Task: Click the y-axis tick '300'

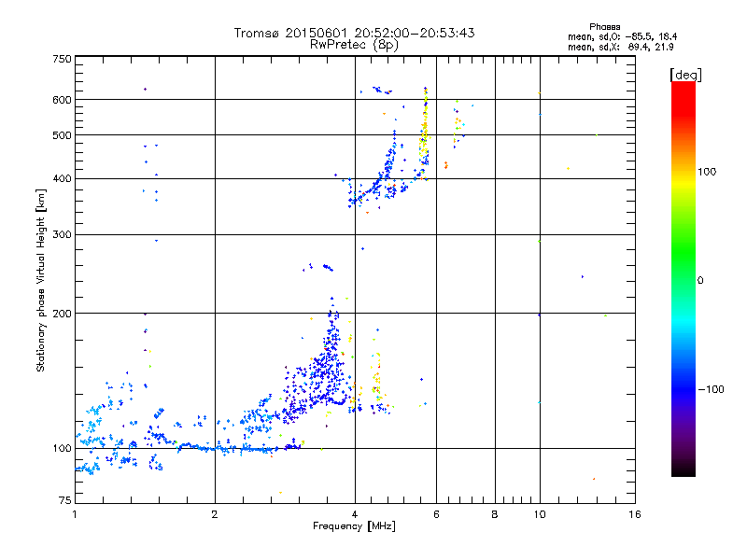Action: tap(62, 235)
